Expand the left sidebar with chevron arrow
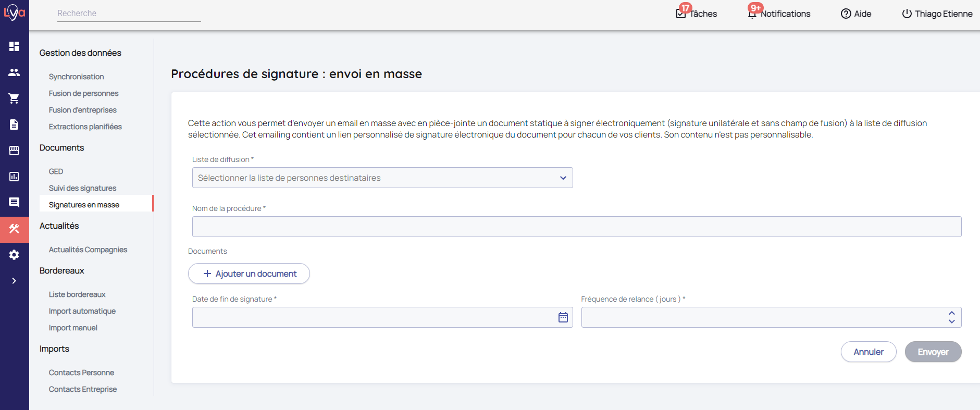 14,281
